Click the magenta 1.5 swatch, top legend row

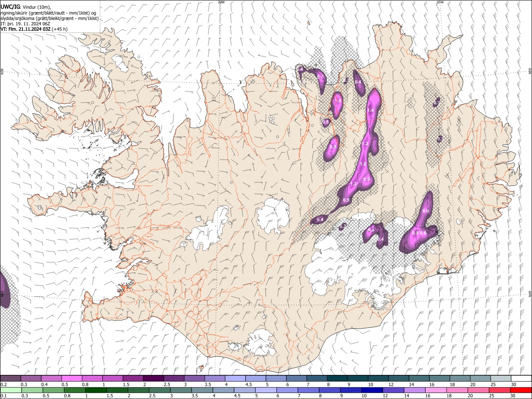point(133,379)
